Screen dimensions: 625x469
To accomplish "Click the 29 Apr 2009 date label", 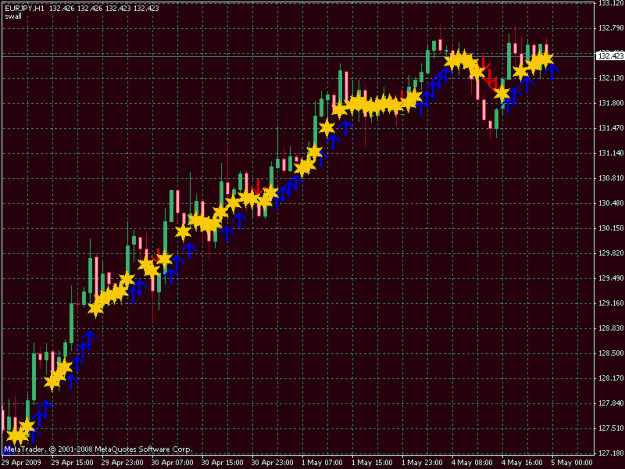I will tap(21, 463).
